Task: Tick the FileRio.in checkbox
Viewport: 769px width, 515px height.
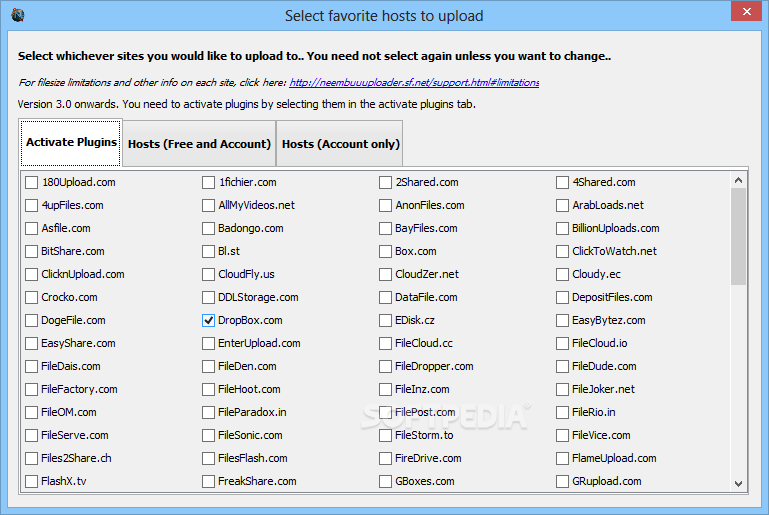Action: (x=562, y=412)
